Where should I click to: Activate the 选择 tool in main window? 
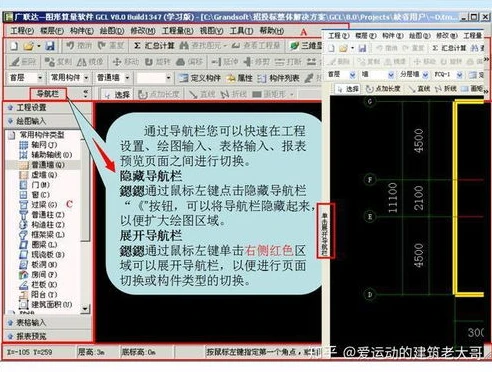coord(117,95)
